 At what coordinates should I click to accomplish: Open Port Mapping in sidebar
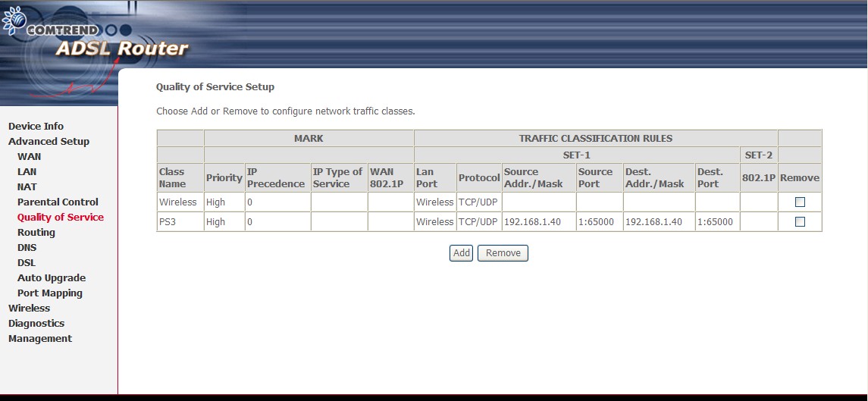(x=49, y=293)
